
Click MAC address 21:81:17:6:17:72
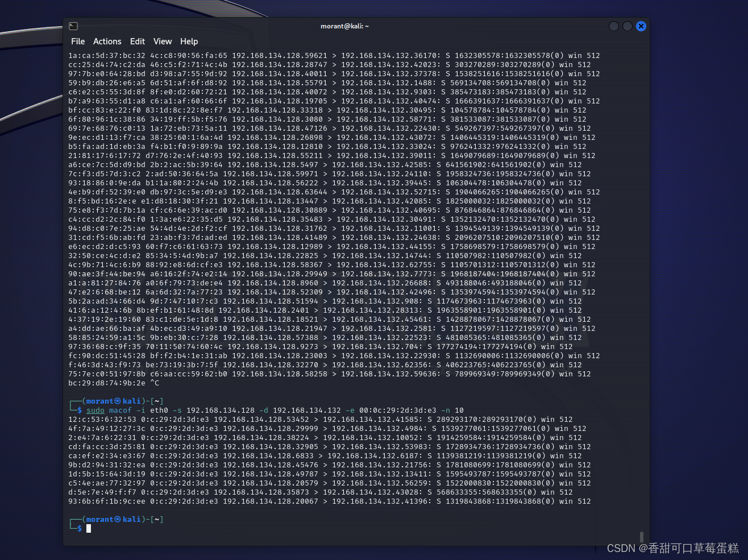coord(105,156)
